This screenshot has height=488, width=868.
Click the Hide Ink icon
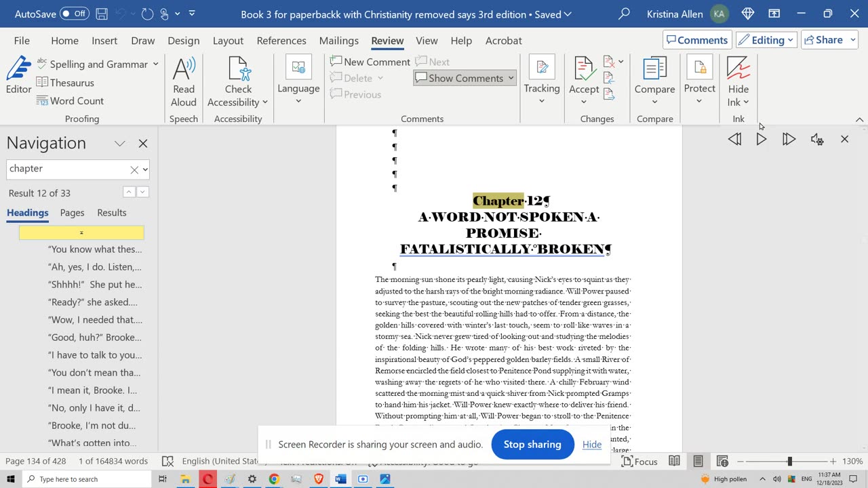point(738,69)
